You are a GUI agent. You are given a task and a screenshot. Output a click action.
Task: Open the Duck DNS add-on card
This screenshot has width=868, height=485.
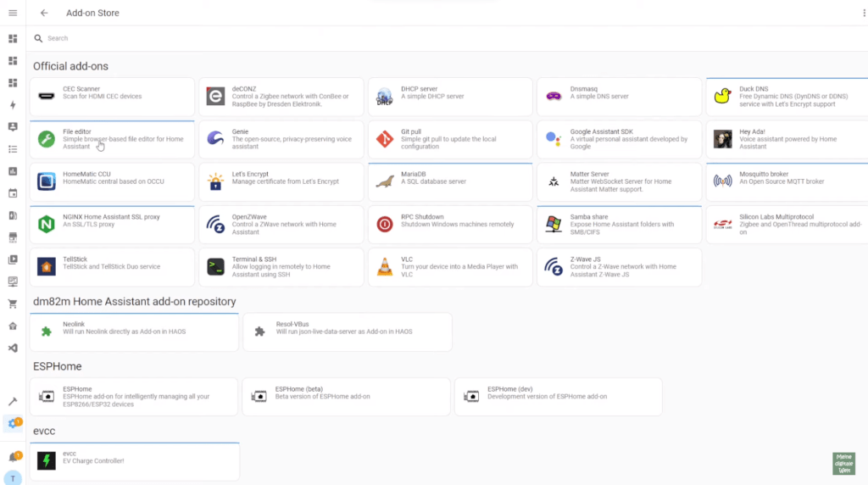[x=787, y=97]
